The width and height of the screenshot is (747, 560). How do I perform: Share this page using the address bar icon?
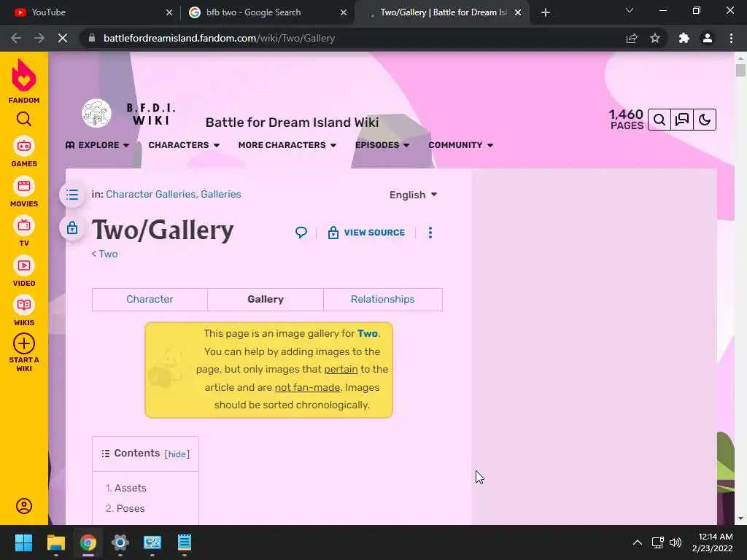click(x=632, y=38)
